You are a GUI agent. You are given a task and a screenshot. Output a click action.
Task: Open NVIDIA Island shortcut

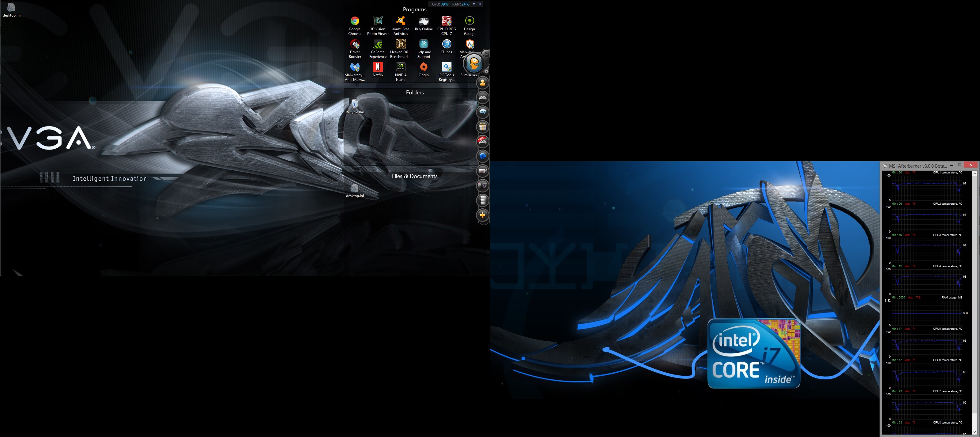401,72
